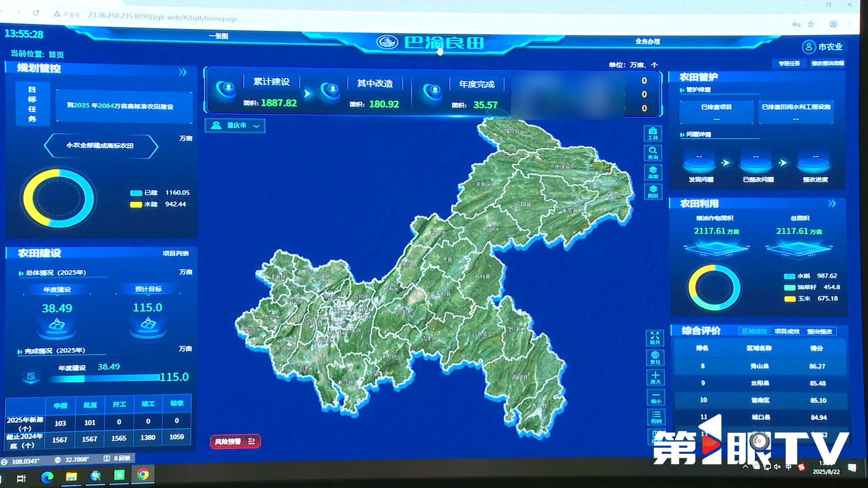
Task: Show the 图例 legend list icon
Action: coord(656,417)
